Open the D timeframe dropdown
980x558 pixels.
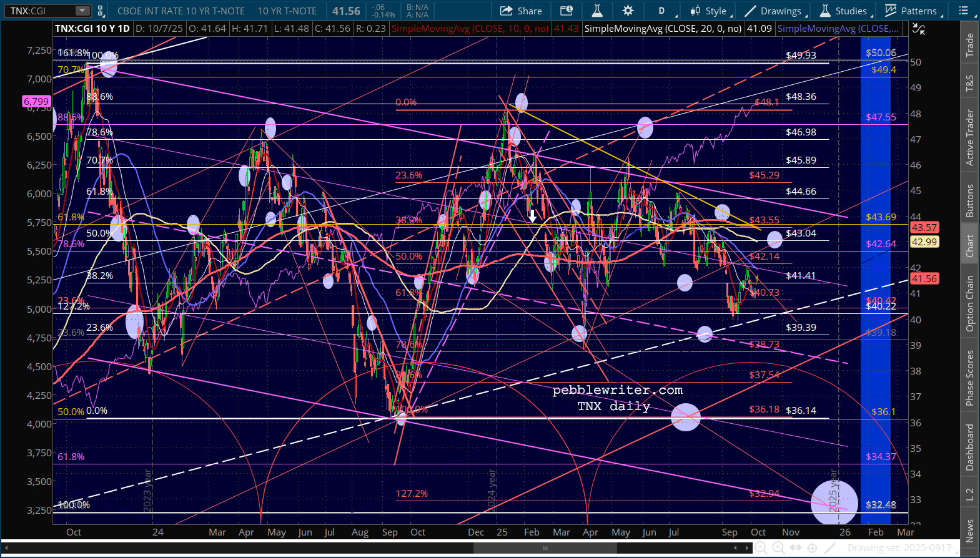[665, 11]
